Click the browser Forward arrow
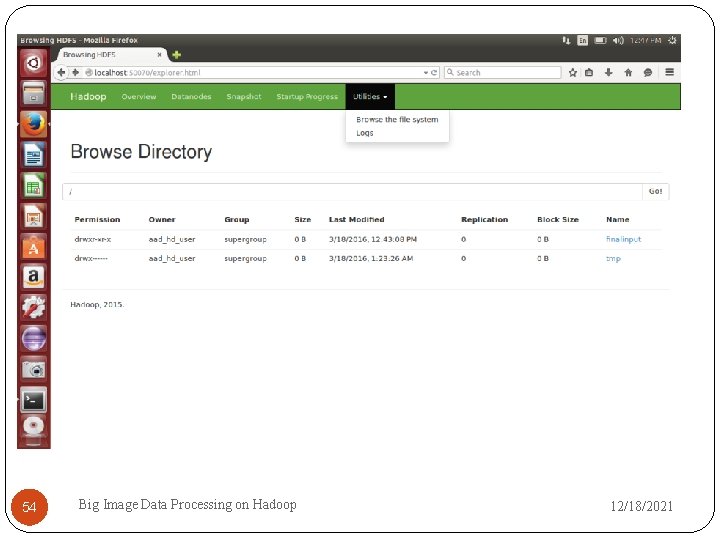The width and height of the screenshot is (720, 540). (75, 73)
